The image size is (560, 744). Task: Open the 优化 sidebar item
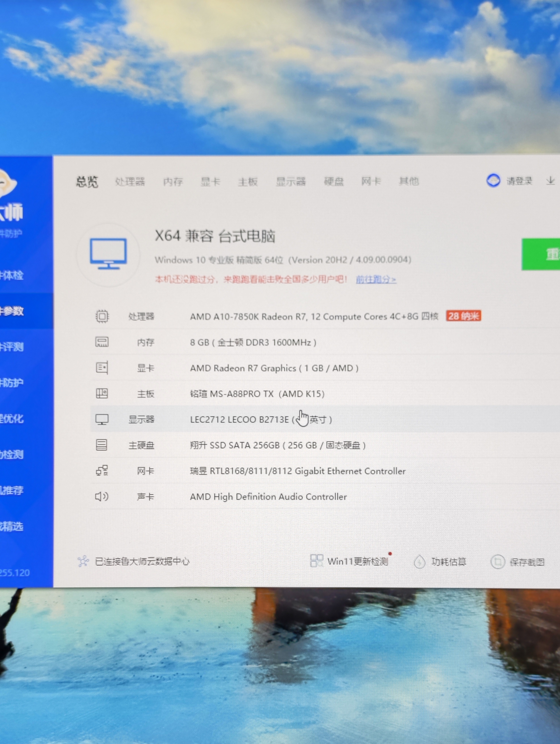pyautogui.click(x=26, y=419)
